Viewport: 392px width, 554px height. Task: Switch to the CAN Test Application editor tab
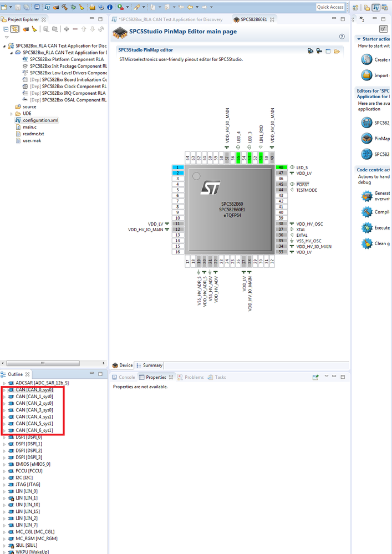click(167, 19)
